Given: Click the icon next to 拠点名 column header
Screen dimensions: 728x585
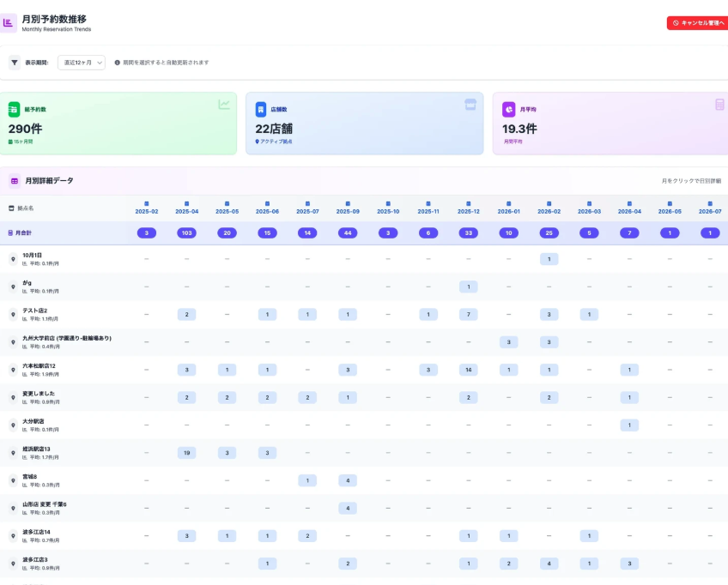Looking at the screenshot, I should 12,208.
